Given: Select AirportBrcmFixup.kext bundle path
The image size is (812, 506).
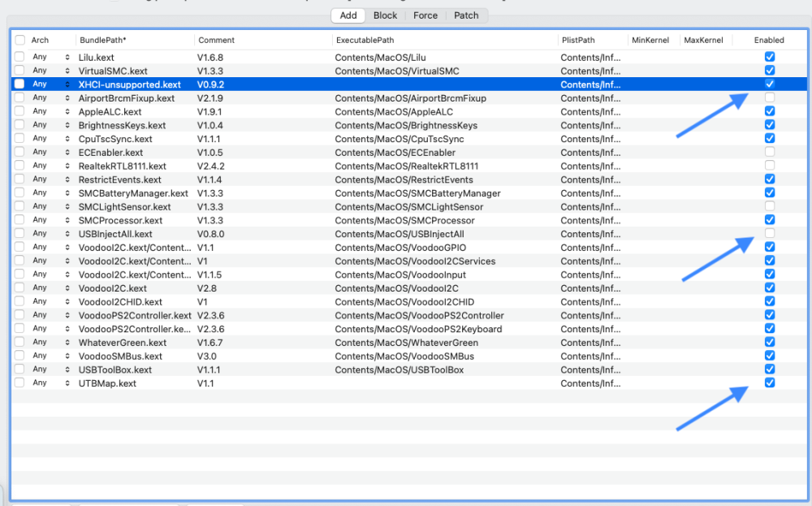Looking at the screenshot, I should coord(127,98).
